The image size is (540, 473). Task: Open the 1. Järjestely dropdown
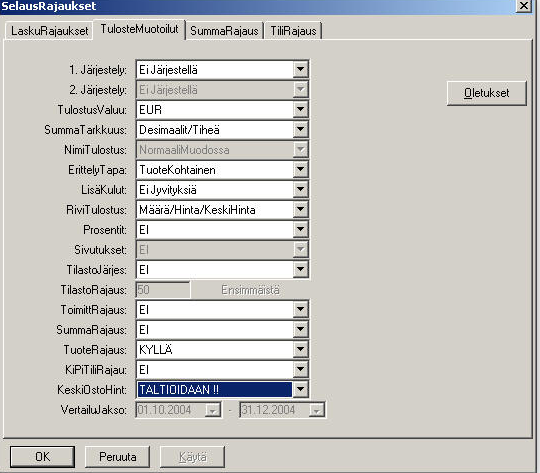click(300, 70)
